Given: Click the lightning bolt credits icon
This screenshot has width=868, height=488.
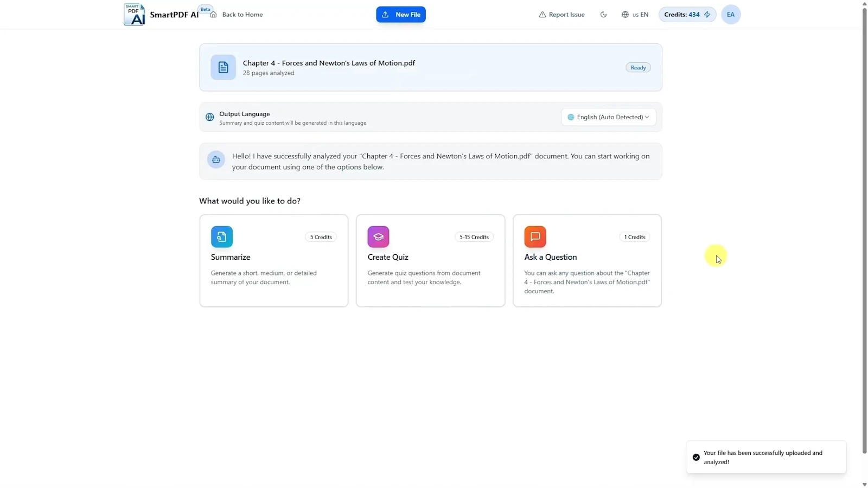Looking at the screenshot, I should pyautogui.click(x=707, y=15).
